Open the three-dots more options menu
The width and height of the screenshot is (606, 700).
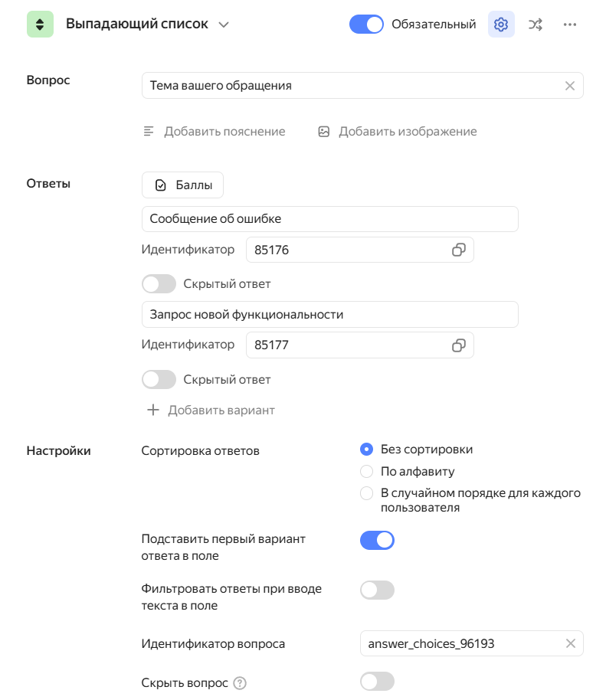(569, 25)
